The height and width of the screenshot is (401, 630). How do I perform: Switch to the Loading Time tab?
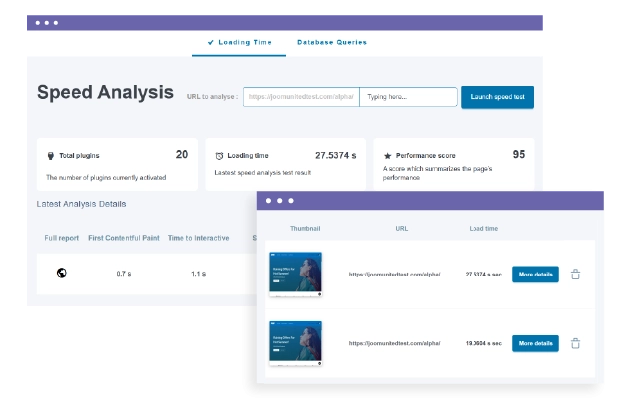[239, 43]
